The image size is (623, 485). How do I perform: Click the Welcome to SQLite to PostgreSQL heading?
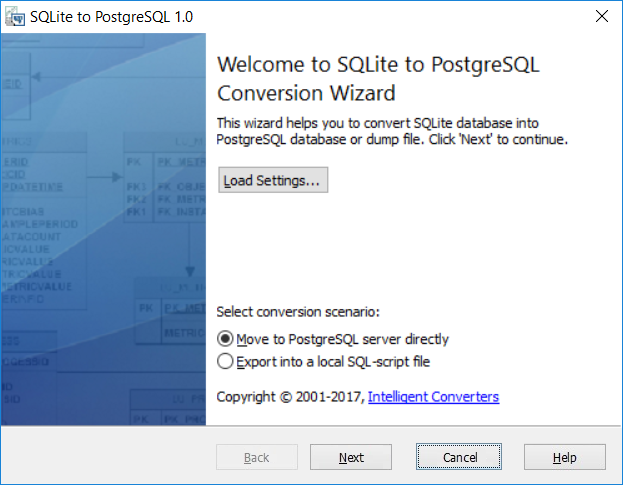click(x=378, y=79)
